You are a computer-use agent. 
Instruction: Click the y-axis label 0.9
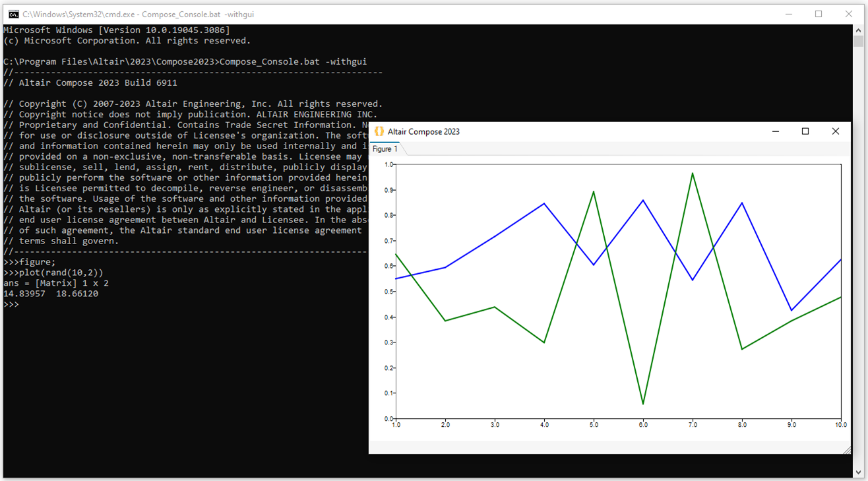click(388, 190)
